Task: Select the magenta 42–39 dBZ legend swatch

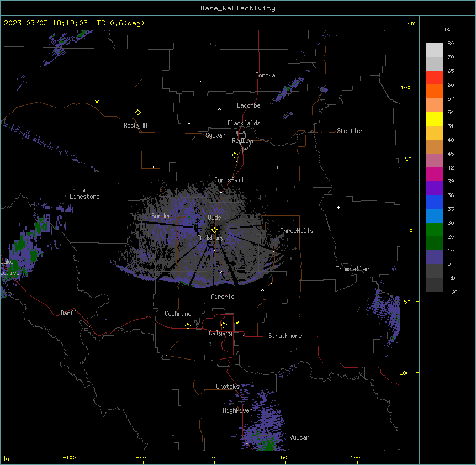Action: tap(434, 174)
